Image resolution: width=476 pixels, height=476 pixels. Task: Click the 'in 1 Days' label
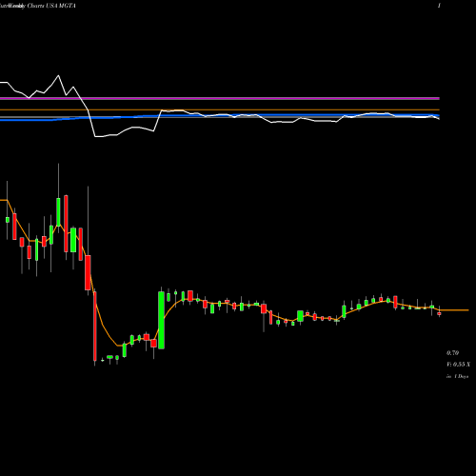click(x=457, y=376)
